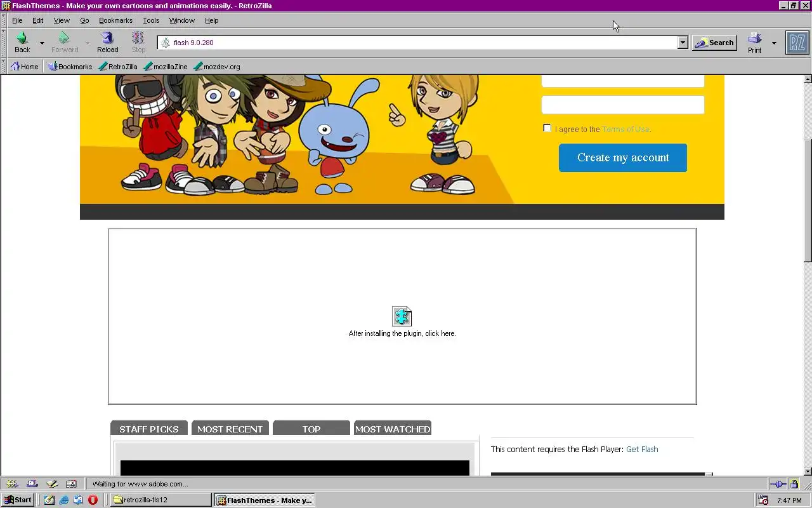Open the File menu

[x=17, y=20]
